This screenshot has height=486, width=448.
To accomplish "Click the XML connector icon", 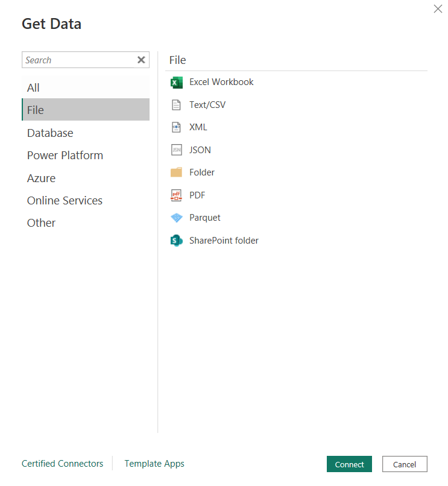I will click(x=176, y=127).
